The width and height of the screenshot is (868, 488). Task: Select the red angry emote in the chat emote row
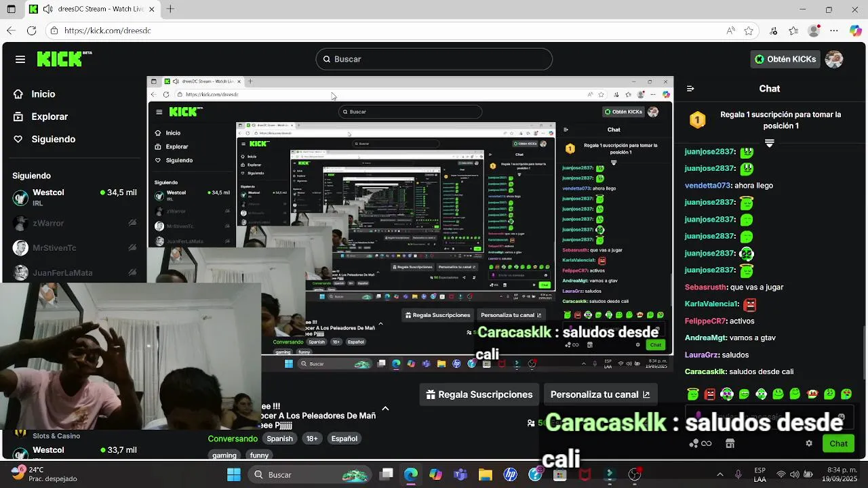(x=710, y=394)
